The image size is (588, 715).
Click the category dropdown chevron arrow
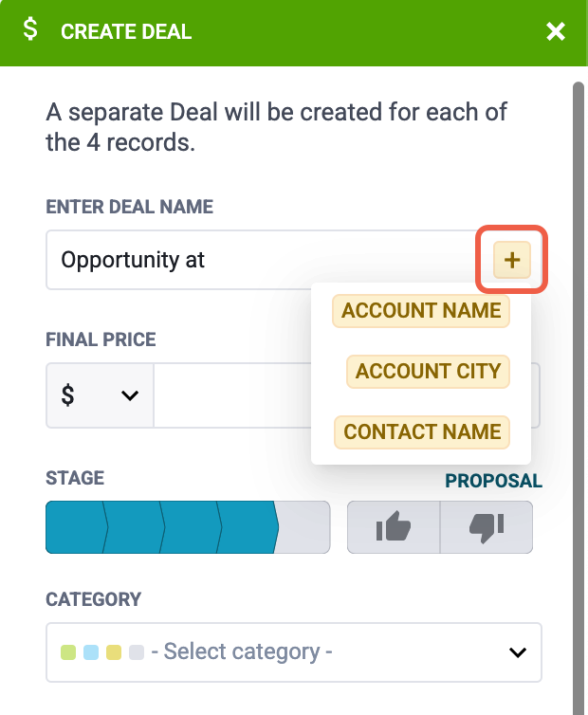(518, 652)
